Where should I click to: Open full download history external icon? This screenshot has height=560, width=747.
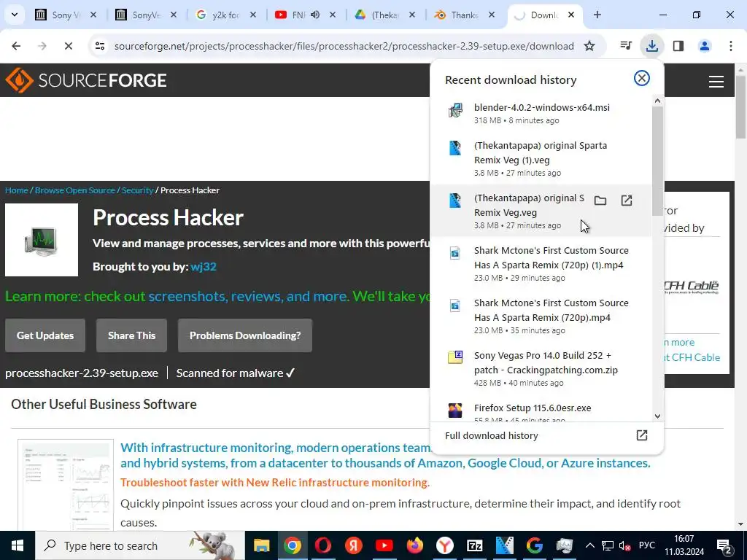pyautogui.click(x=642, y=435)
